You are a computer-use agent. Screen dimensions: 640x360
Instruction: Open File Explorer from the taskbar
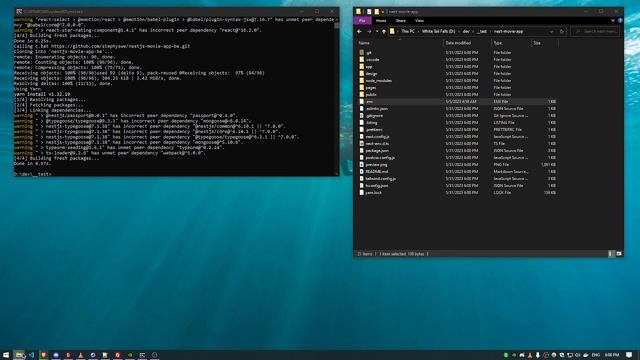pyautogui.click(x=19, y=355)
